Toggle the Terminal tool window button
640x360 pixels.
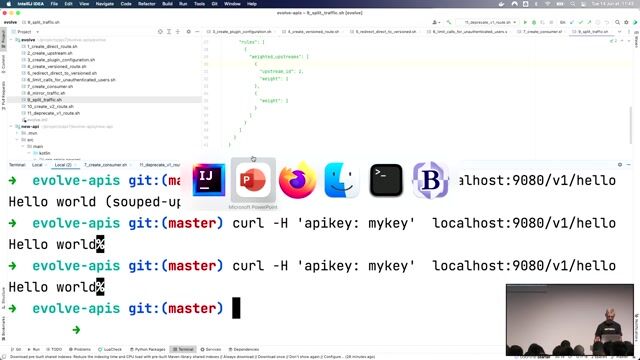(183, 349)
